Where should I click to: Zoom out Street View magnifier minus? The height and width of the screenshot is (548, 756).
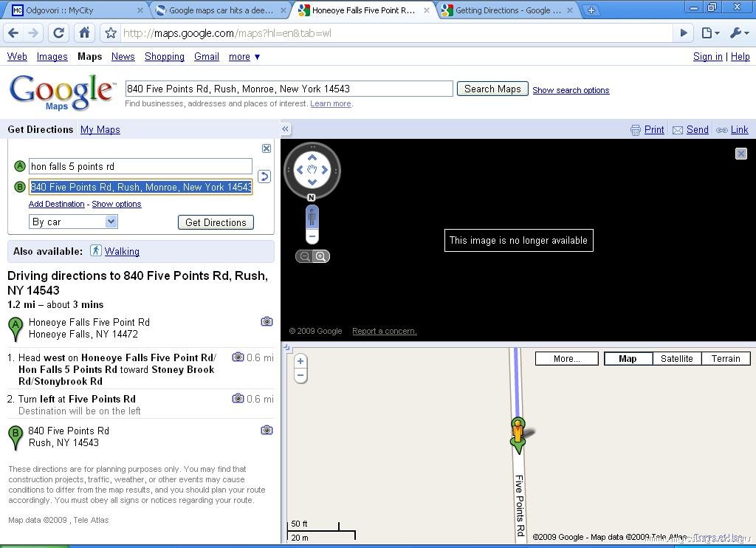[x=304, y=256]
